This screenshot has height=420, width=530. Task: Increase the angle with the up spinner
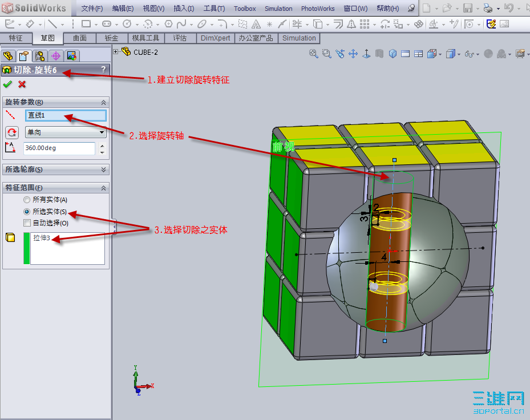[x=103, y=145]
